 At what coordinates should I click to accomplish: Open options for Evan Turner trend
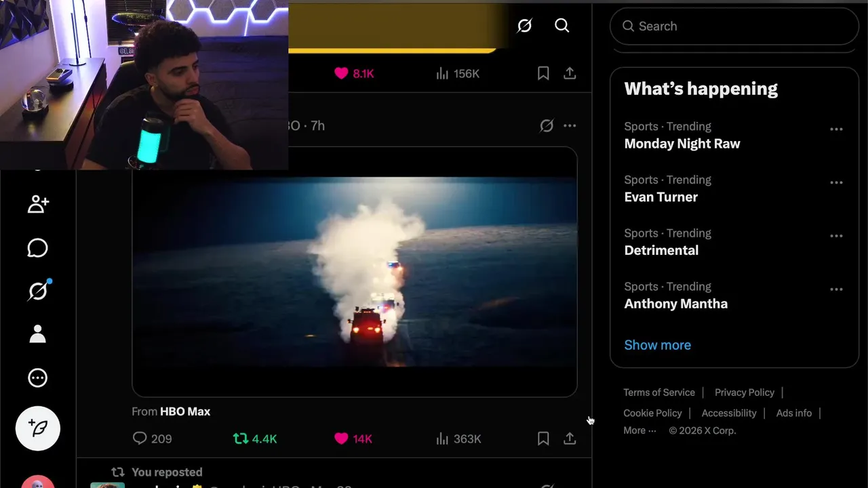(x=836, y=182)
